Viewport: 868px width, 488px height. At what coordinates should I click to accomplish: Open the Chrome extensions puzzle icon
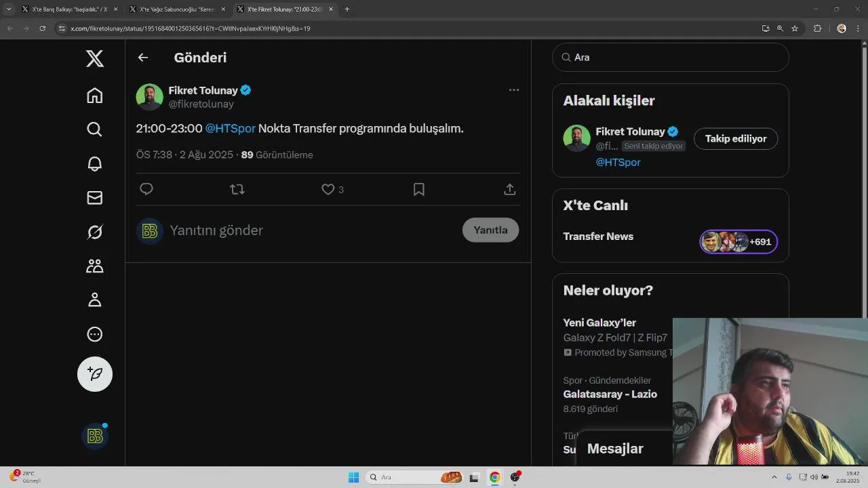(x=817, y=28)
